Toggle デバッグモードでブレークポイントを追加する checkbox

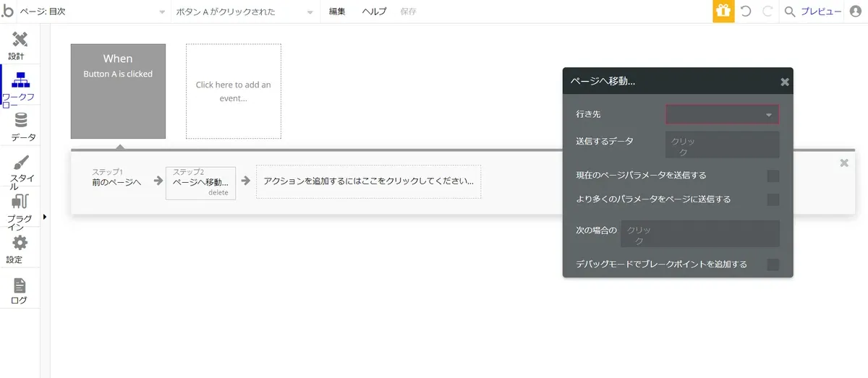point(773,265)
